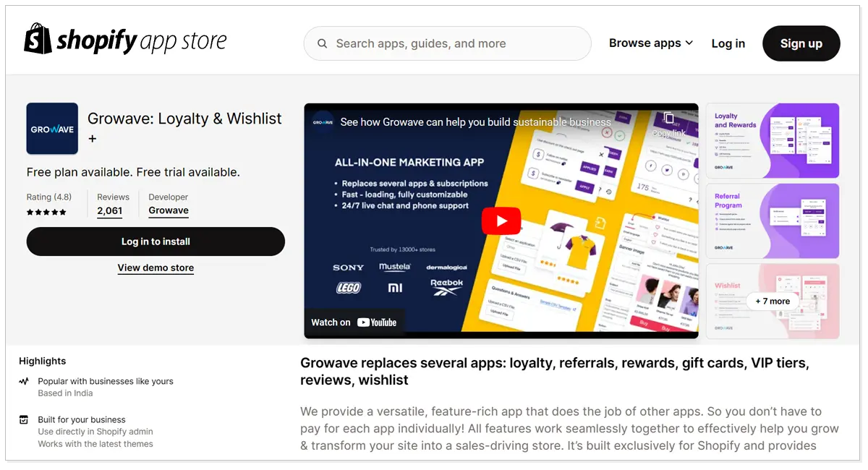Open the Referral Program screenshot thumbnail
Screen dimensions: 868x470
click(x=773, y=221)
